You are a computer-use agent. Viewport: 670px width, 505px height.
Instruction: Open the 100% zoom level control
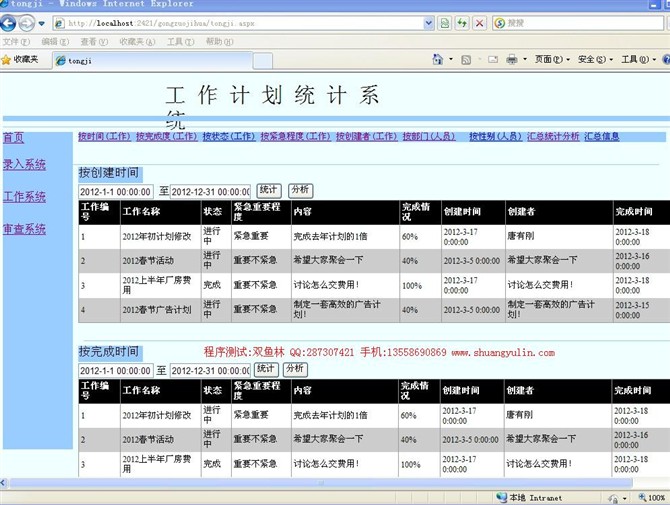click(x=652, y=498)
